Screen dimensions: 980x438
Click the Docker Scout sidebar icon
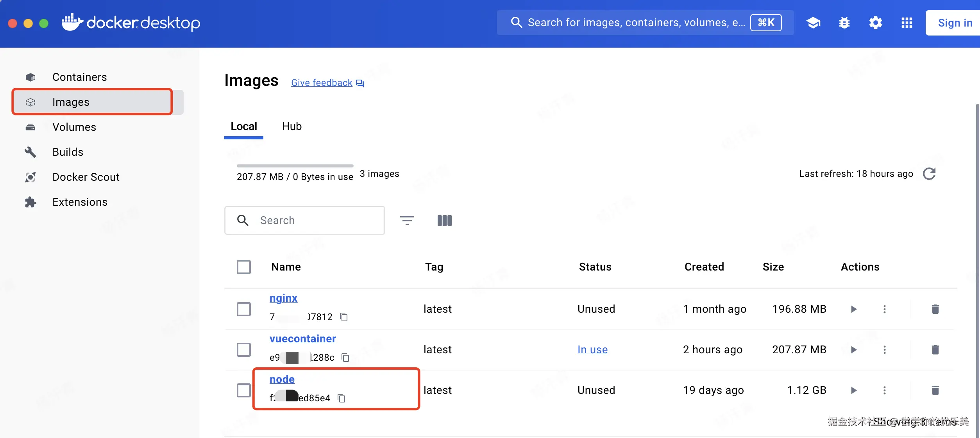pyautogui.click(x=30, y=177)
